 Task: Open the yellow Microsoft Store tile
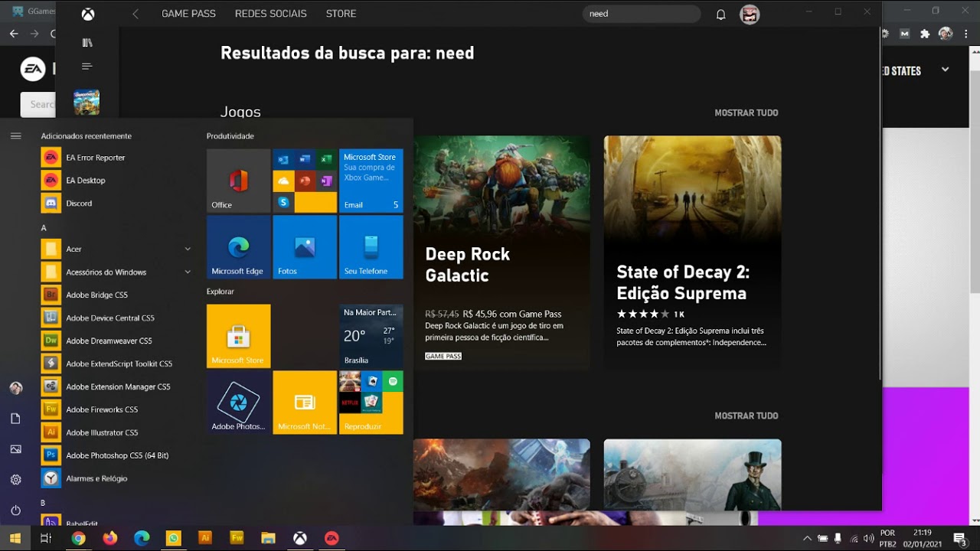pos(238,337)
